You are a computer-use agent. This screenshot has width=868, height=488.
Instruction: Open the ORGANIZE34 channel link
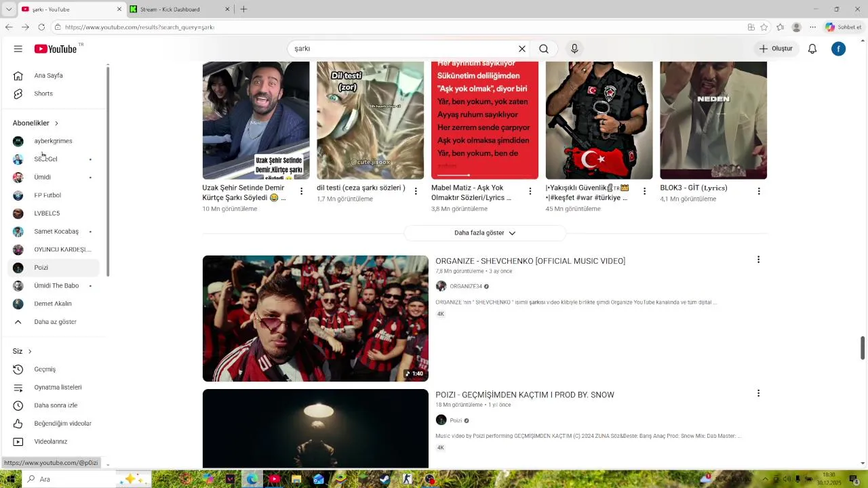point(466,286)
